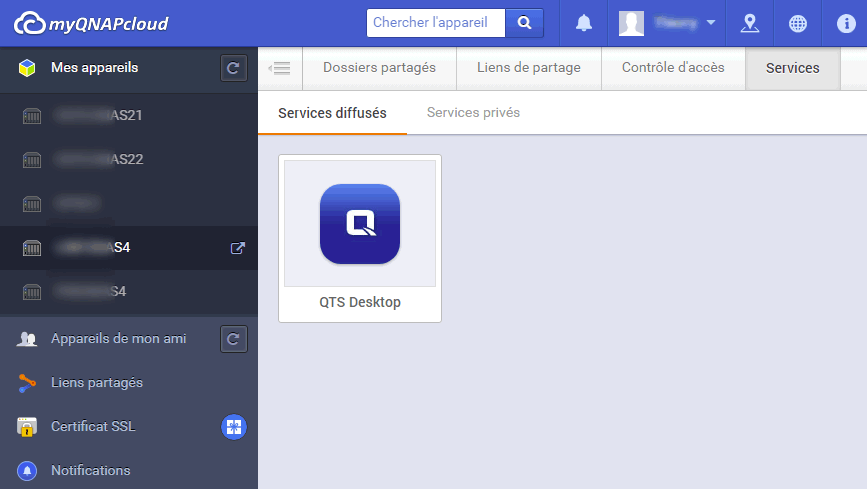The height and width of the screenshot is (489, 867).
Task: Click the myQNAPcloud logo
Action: [91, 23]
